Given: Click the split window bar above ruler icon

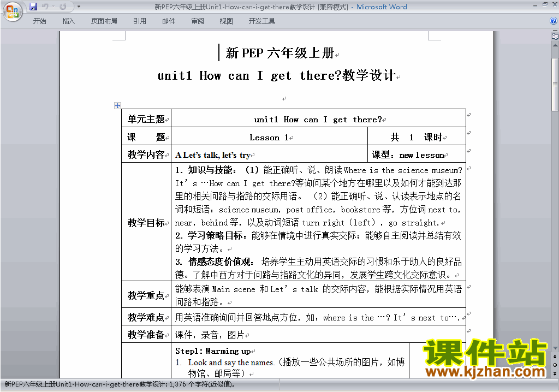Looking at the screenshot, I should [x=555, y=31].
